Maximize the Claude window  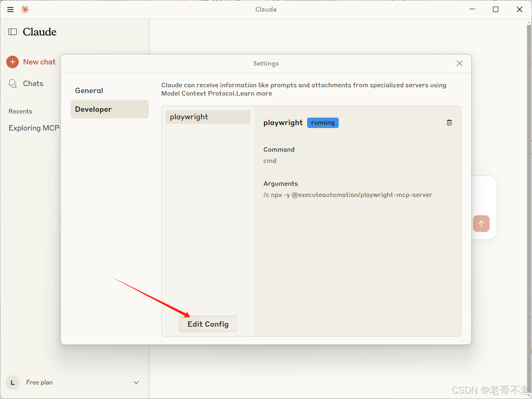point(495,9)
